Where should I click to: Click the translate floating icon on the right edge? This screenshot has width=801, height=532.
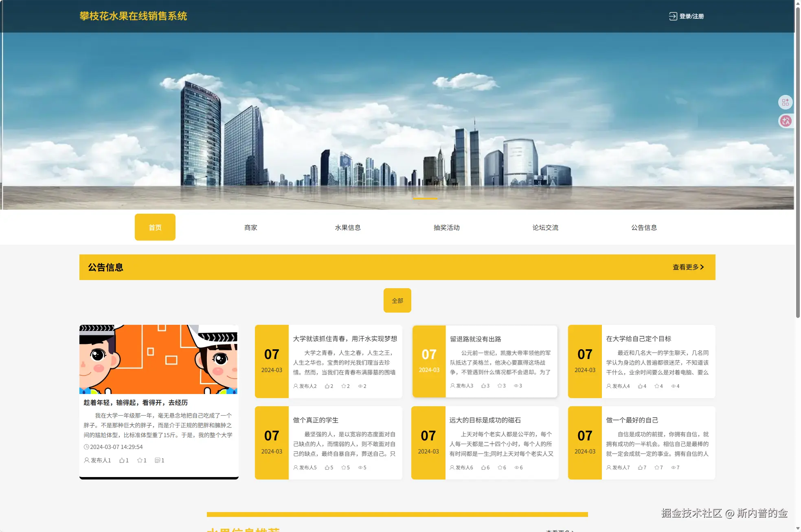click(x=786, y=121)
